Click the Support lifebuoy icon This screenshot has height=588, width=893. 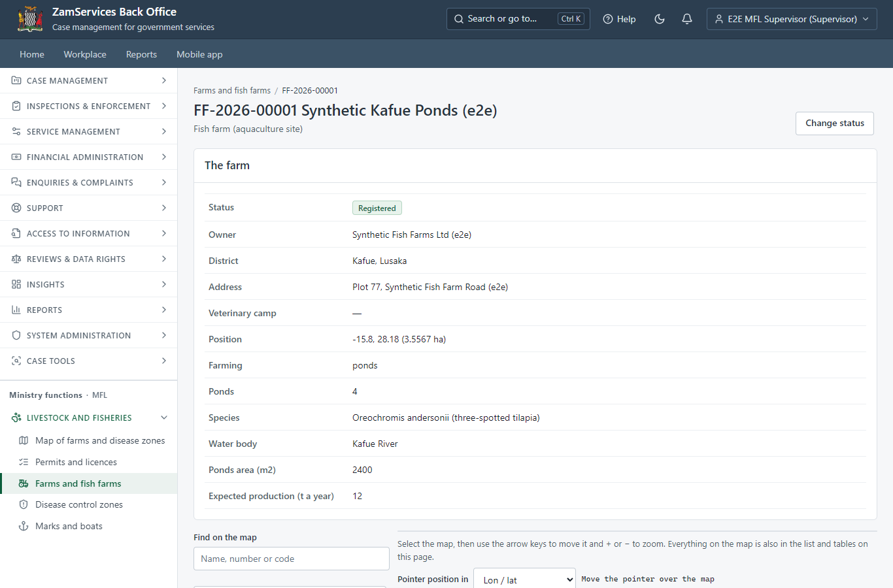point(16,208)
